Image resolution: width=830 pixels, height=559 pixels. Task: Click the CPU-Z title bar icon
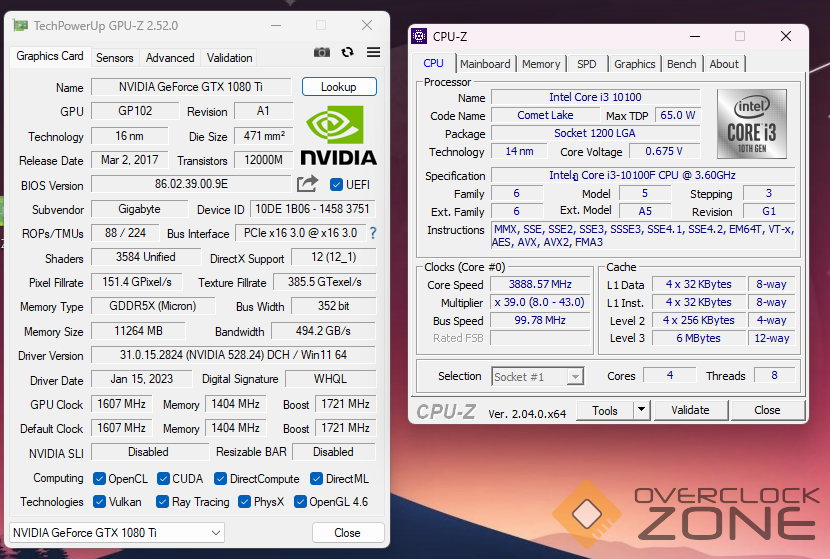pyautogui.click(x=420, y=37)
